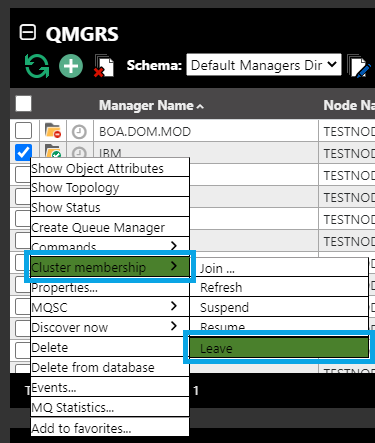The image size is (375, 443).
Task: Click the delete schema icon with red X
Action: tap(104, 66)
